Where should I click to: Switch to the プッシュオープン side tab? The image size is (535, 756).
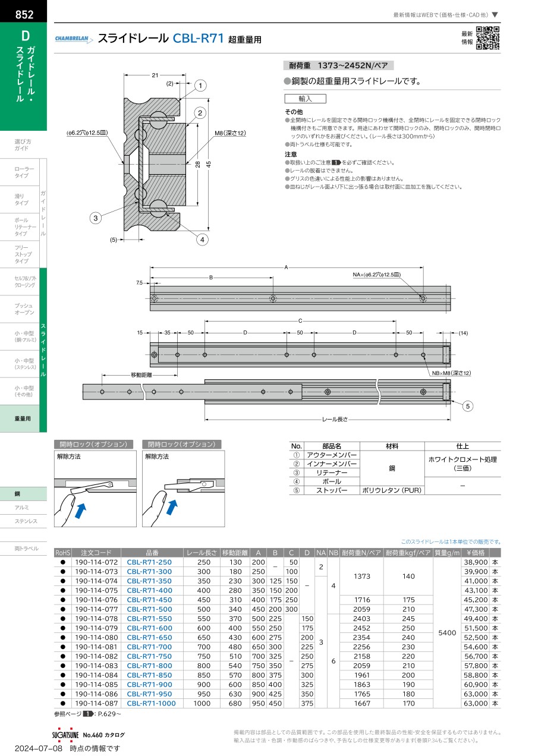[24, 308]
